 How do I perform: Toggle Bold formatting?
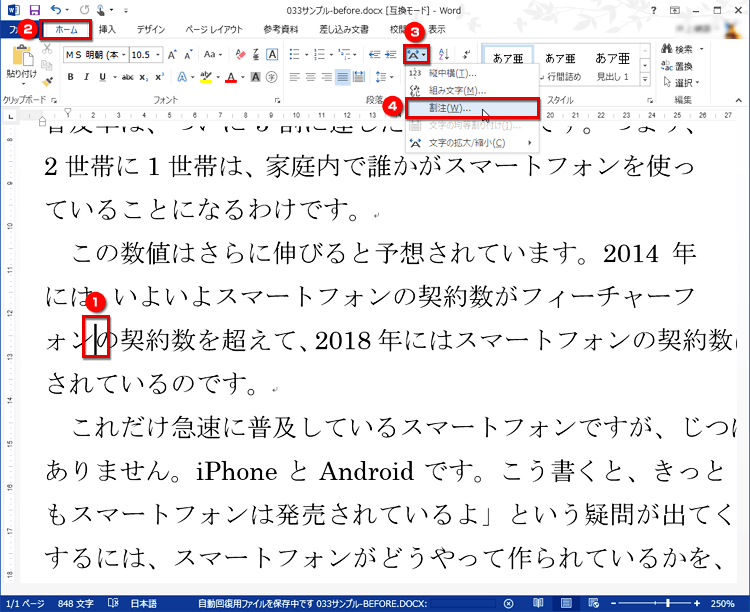(71, 77)
